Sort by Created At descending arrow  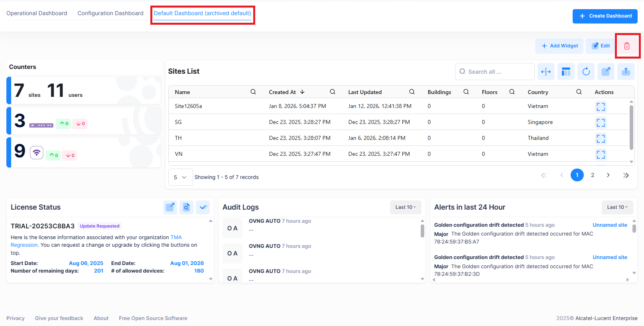pyautogui.click(x=302, y=92)
